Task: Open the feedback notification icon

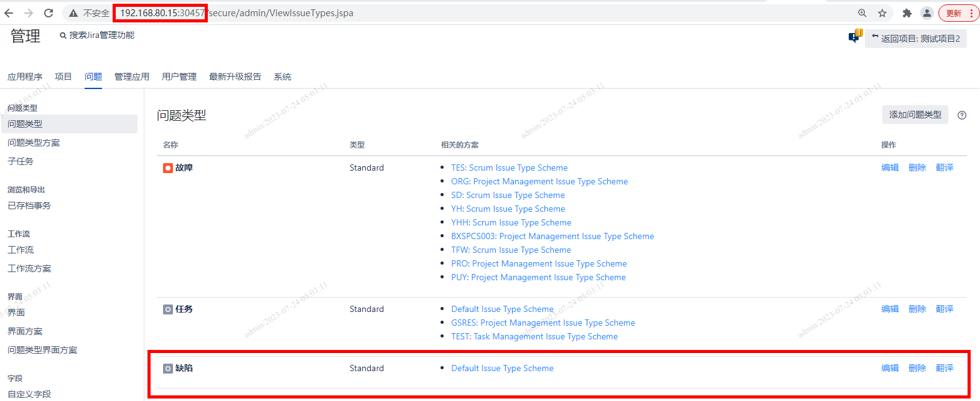Action: point(854,37)
